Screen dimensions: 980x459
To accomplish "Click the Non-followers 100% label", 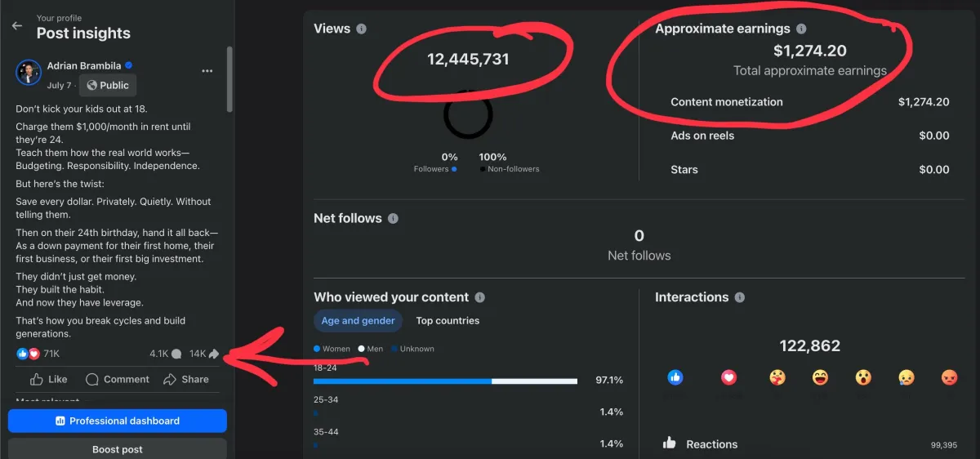I will pyautogui.click(x=510, y=163).
